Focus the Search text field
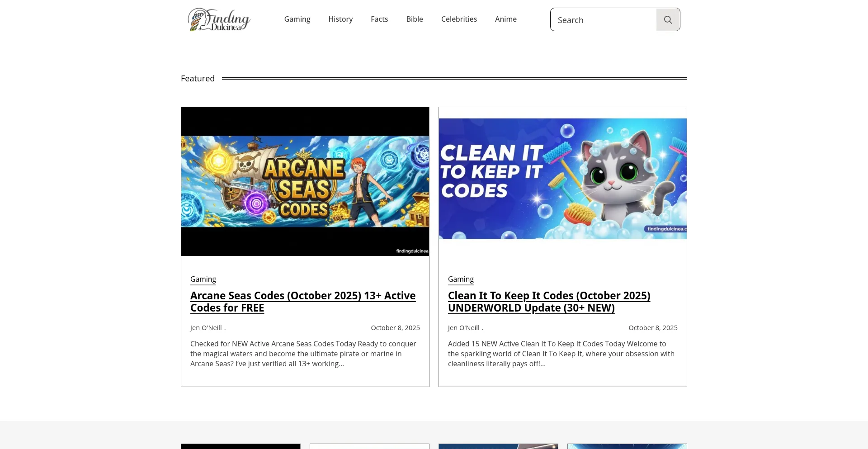Viewport: 868px width, 449px height. click(603, 20)
